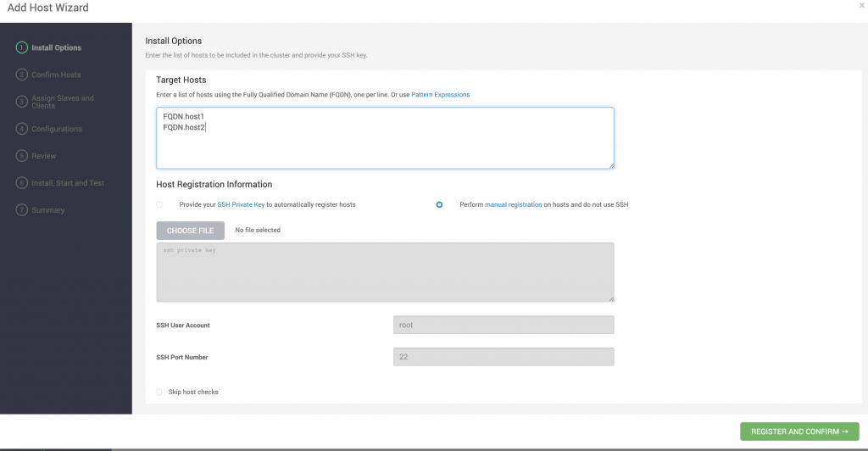
Task: Open the Pattern Expressions link
Action: pyautogui.click(x=440, y=95)
